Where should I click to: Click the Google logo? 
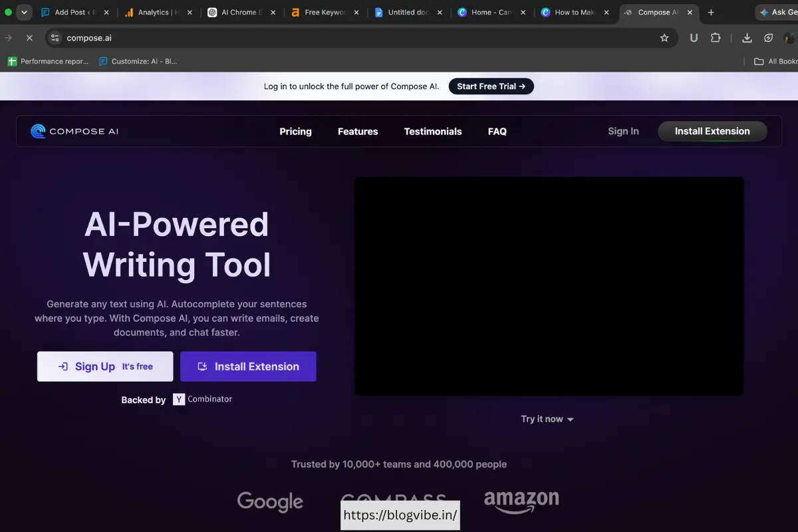270,501
